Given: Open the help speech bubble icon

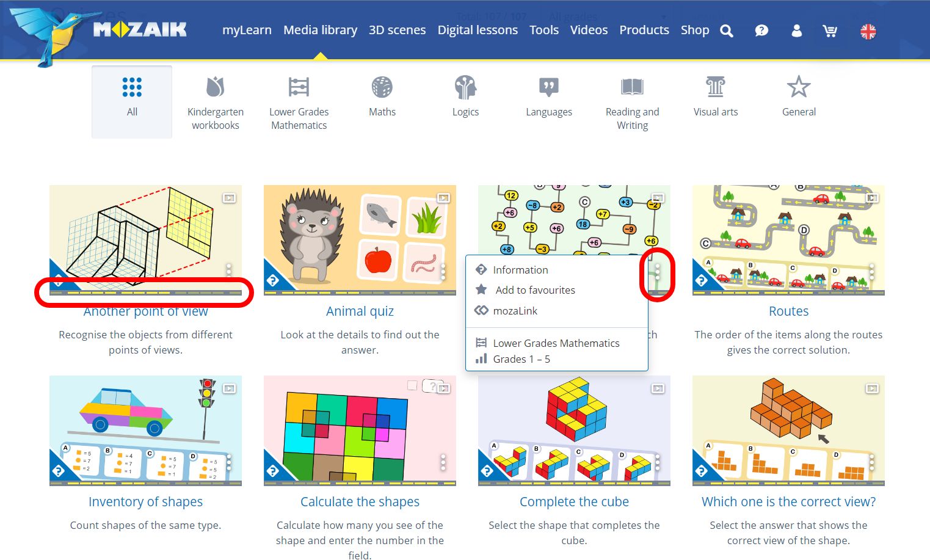Looking at the screenshot, I should tap(761, 31).
